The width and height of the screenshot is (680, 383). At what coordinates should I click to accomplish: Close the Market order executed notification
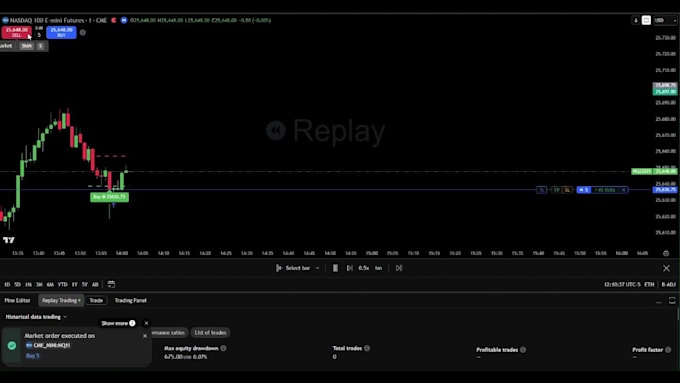(145, 336)
